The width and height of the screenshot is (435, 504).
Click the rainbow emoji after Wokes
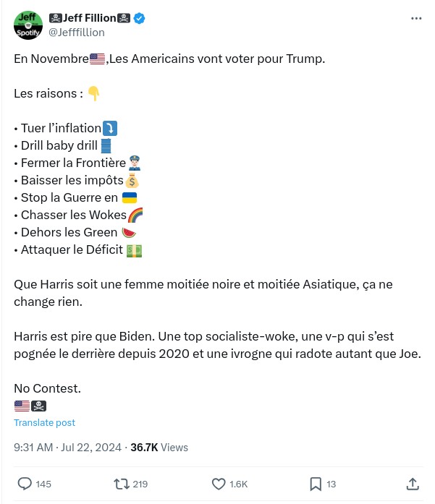click(135, 215)
